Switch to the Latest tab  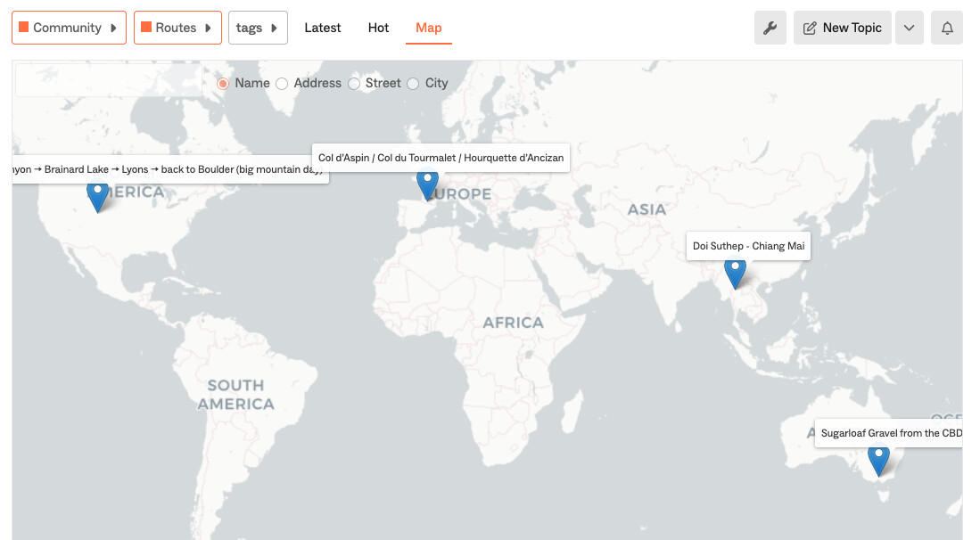[x=323, y=28]
